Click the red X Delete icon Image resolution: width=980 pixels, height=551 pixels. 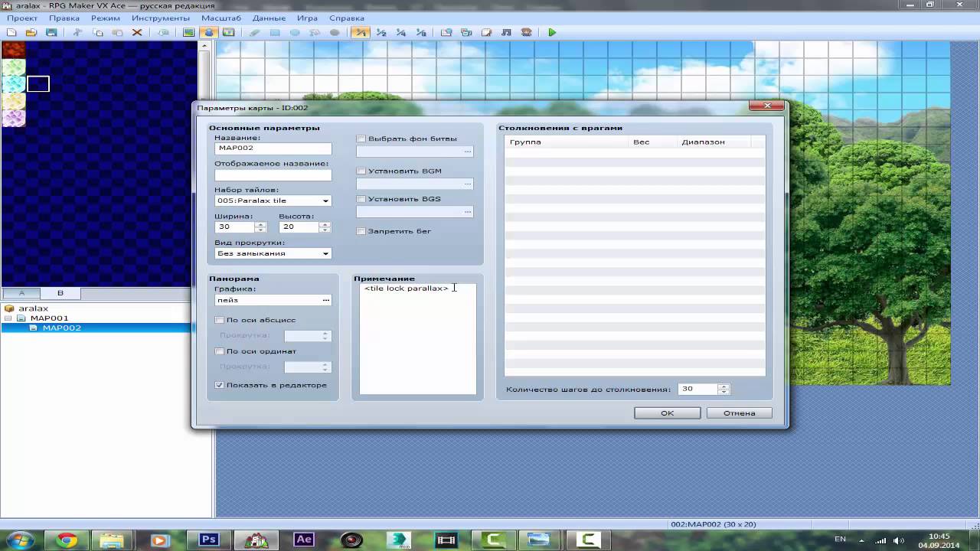click(x=137, y=32)
